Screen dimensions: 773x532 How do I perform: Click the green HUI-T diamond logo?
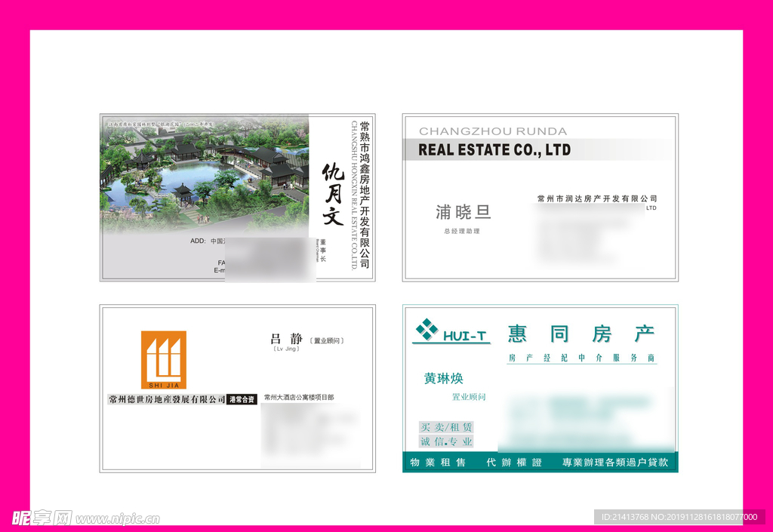(427, 330)
